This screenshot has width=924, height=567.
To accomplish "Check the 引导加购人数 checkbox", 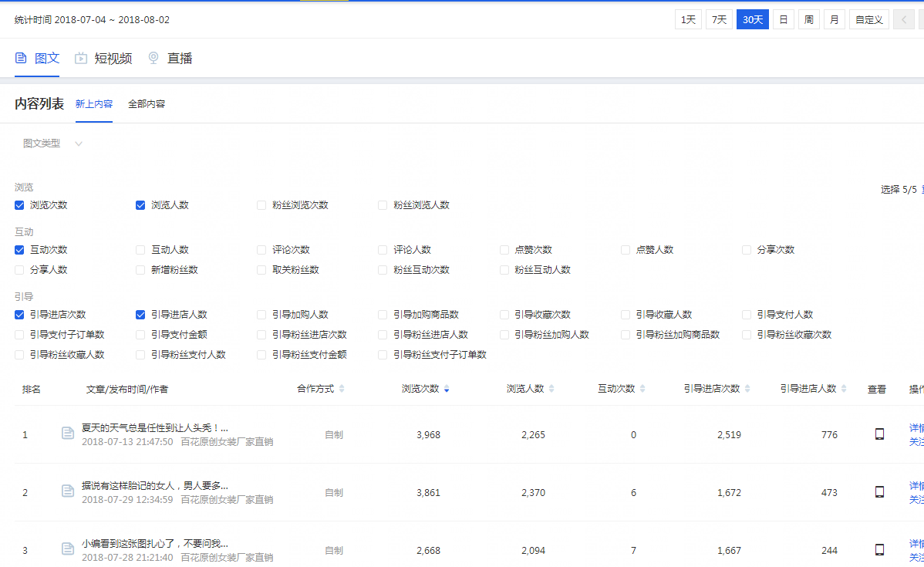I will pyautogui.click(x=261, y=315).
